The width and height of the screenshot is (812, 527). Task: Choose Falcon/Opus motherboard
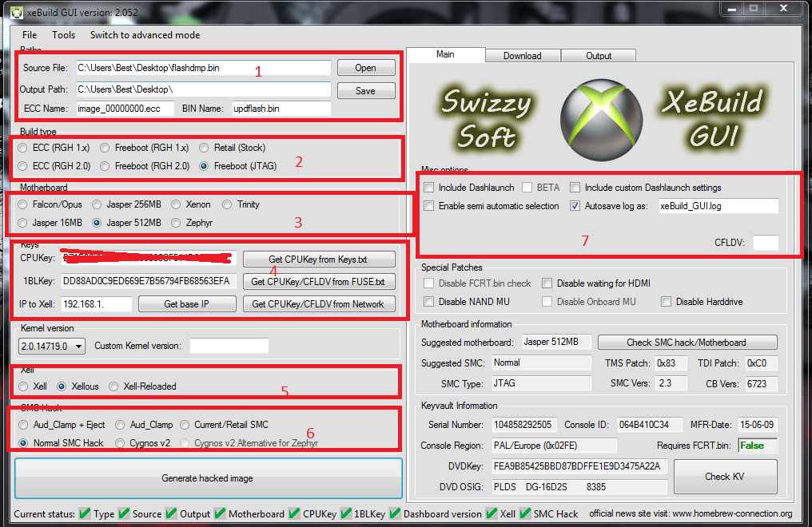(x=50, y=204)
